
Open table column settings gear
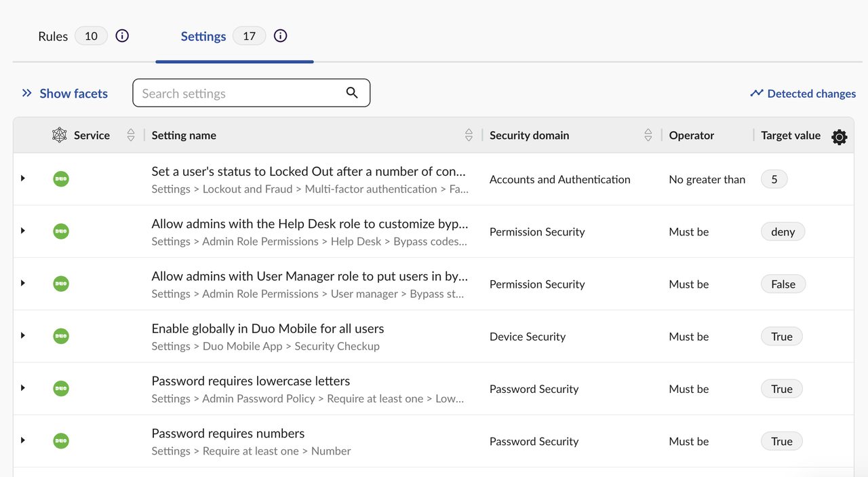point(840,136)
